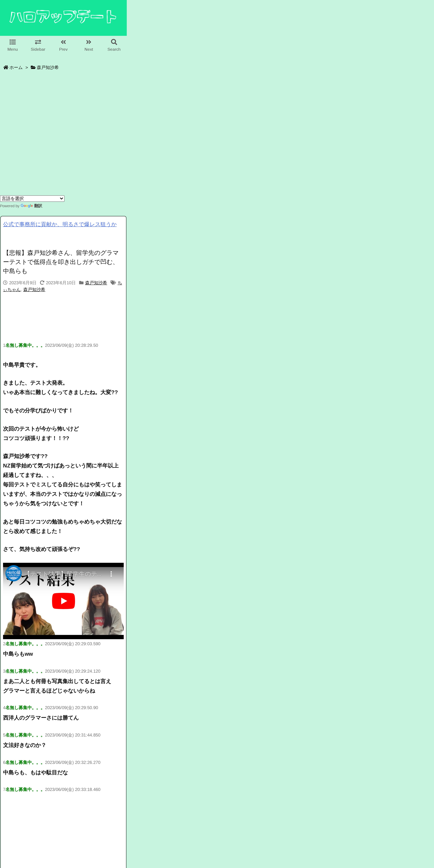434x868 pixels.
Task: Click updated date 2023年6月10日
Action: pos(61,283)
